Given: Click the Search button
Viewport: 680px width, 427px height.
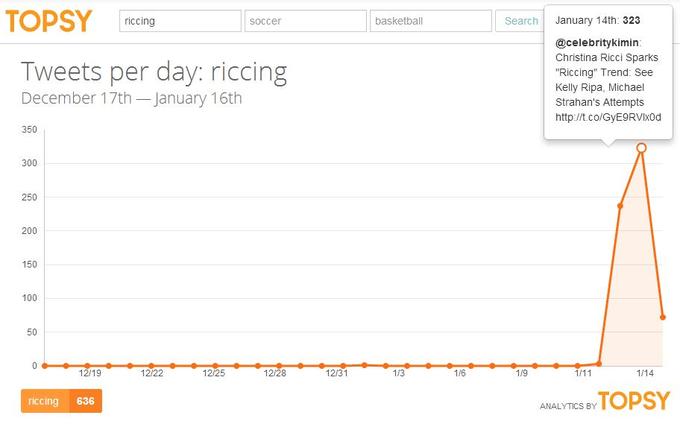Looking at the screenshot, I should [x=520, y=21].
